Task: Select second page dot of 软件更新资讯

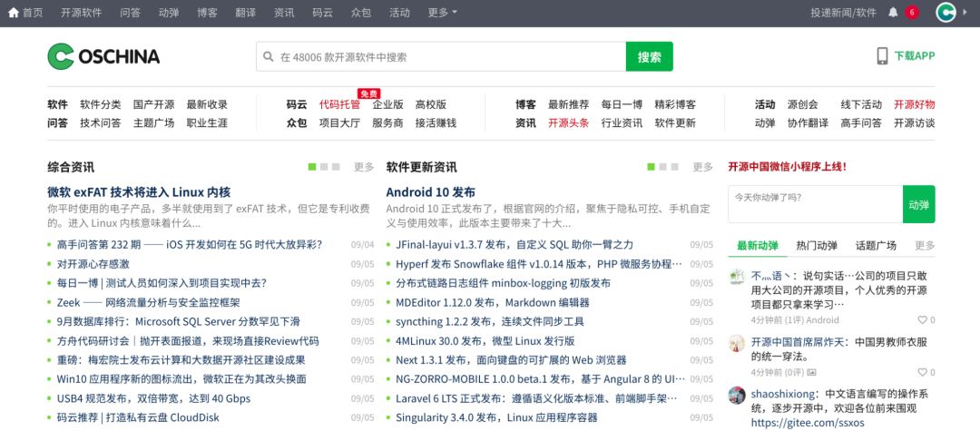Action: click(x=662, y=167)
